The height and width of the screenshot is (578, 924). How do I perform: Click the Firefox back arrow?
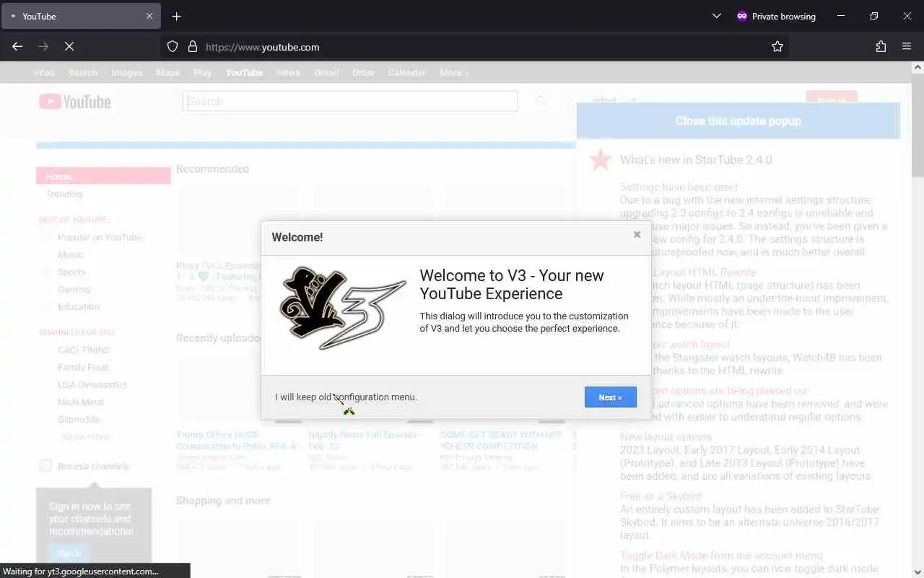tap(17, 46)
